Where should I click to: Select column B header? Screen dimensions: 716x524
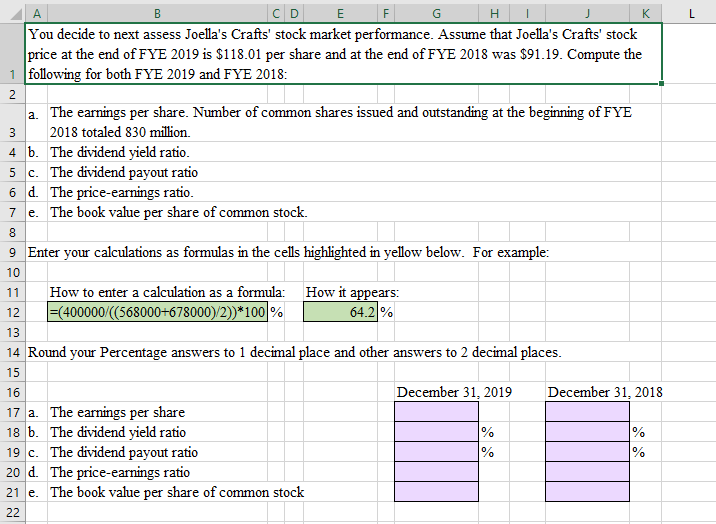click(157, 14)
